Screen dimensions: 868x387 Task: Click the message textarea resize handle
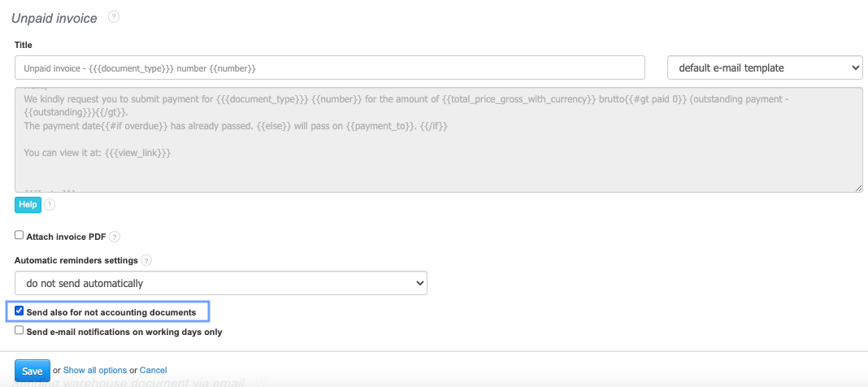[x=858, y=188]
